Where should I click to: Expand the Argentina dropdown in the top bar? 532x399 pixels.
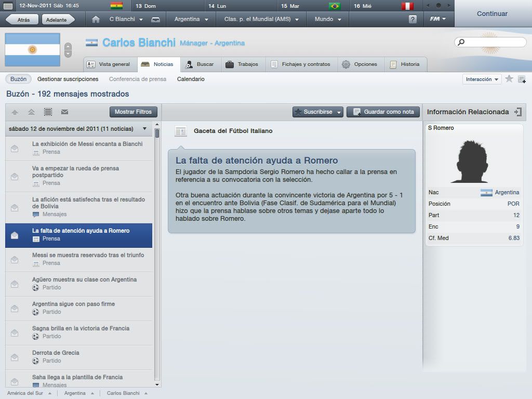point(191,19)
